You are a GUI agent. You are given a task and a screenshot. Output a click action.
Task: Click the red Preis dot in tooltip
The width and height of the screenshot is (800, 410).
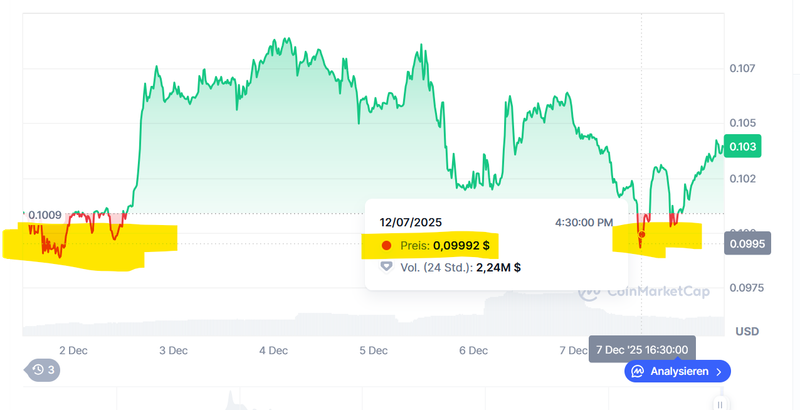[x=387, y=245]
